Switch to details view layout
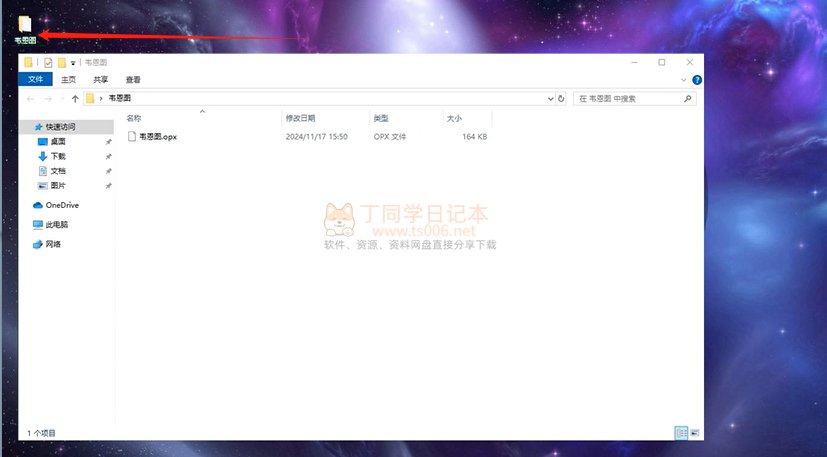827x457 pixels. [x=681, y=433]
